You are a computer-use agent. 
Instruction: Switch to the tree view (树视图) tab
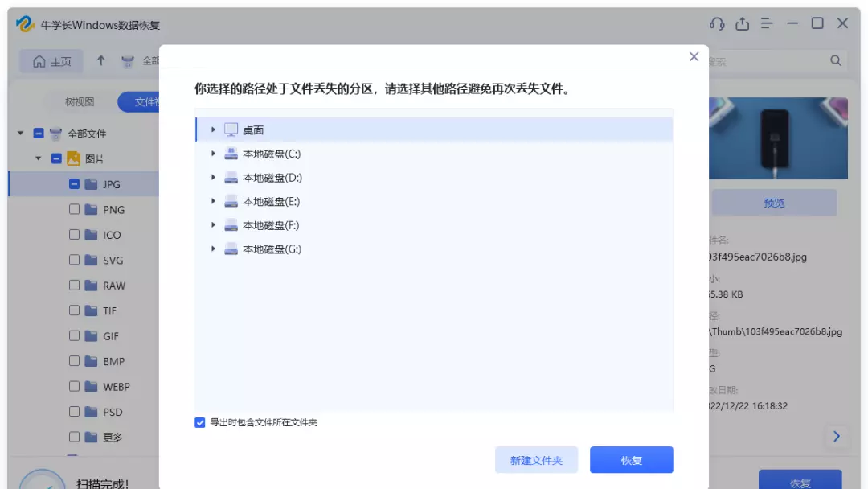[80, 102]
